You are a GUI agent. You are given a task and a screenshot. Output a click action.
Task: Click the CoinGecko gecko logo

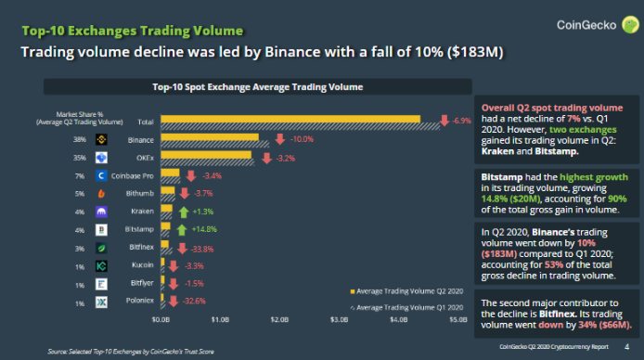pos(630,25)
